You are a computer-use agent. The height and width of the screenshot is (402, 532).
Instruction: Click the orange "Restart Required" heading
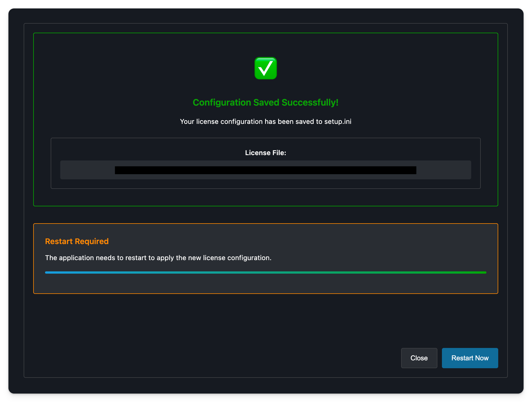77,241
